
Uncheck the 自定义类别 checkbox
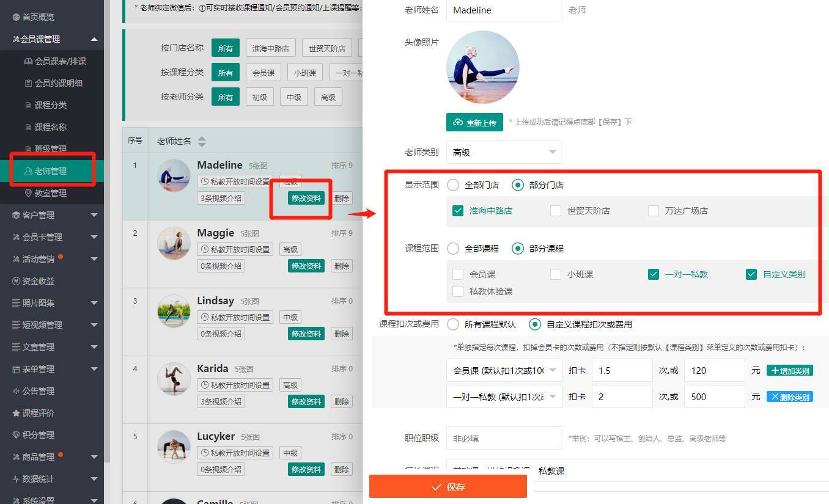(x=751, y=274)
